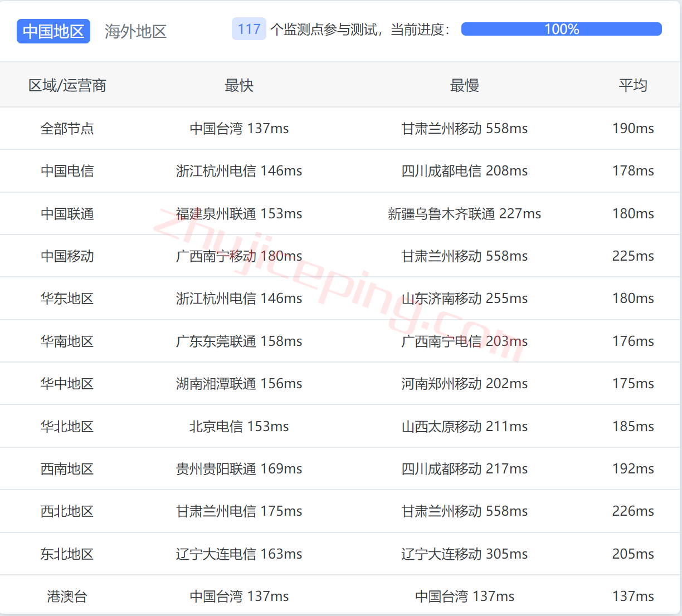Click 浙江杭州电信 146ms in 华东地区 row
The image size is (682, 616).
(239, 299)
